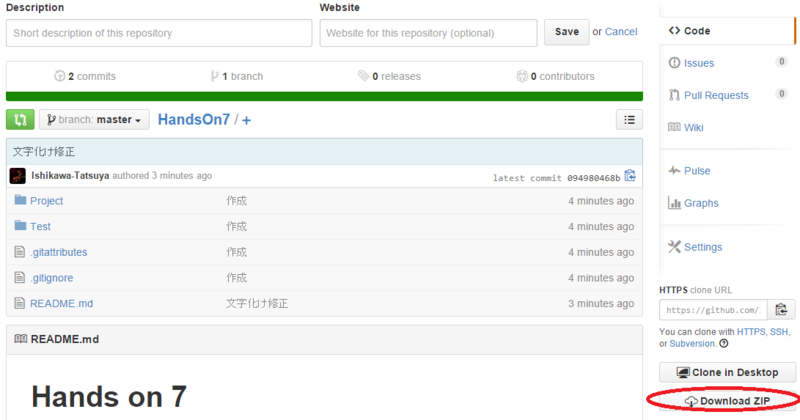
Task: Click the latest commit hash 094980468b
Action: pyautogui.click(x=594, y=178)
